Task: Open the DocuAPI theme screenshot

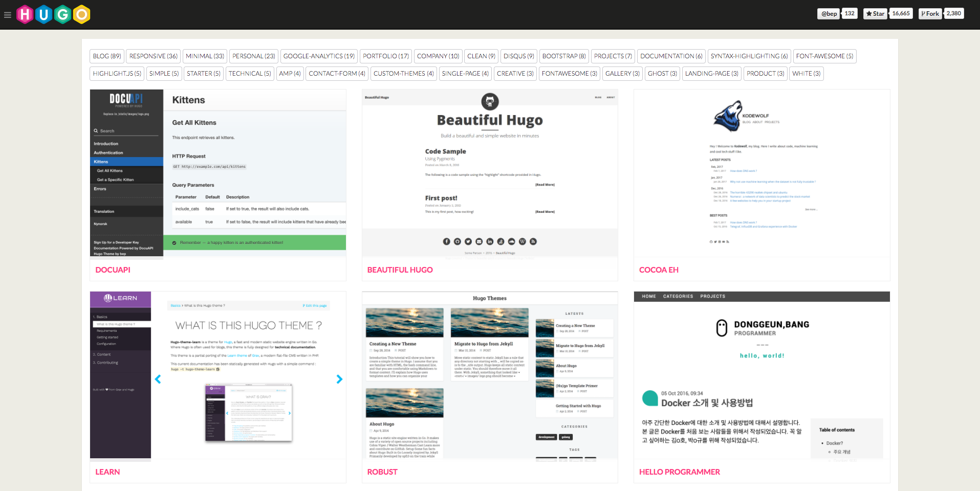Action: click(x=218, y=174)
